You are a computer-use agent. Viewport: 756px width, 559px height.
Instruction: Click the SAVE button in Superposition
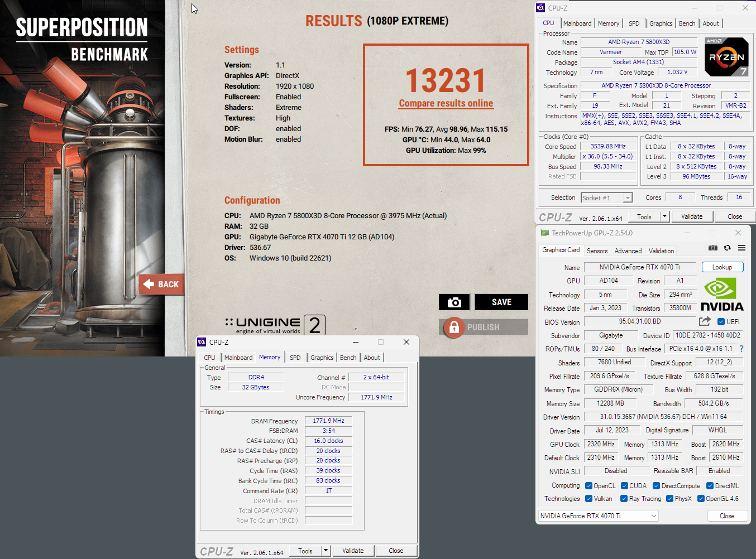[x=501, y=302]
